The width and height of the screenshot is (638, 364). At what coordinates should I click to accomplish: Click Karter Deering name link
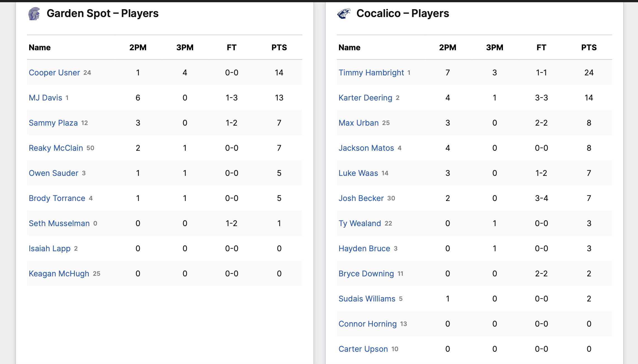(x=365, y=98)
